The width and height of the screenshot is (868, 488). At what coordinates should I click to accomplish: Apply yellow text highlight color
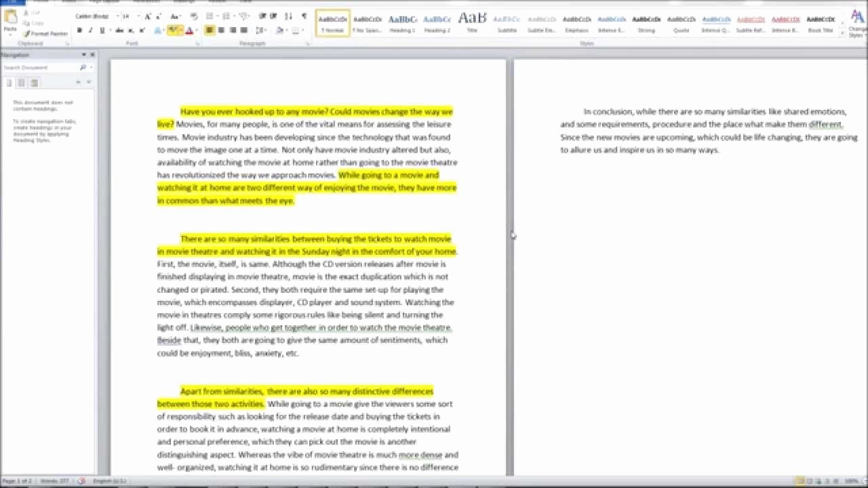pos(173,30)
